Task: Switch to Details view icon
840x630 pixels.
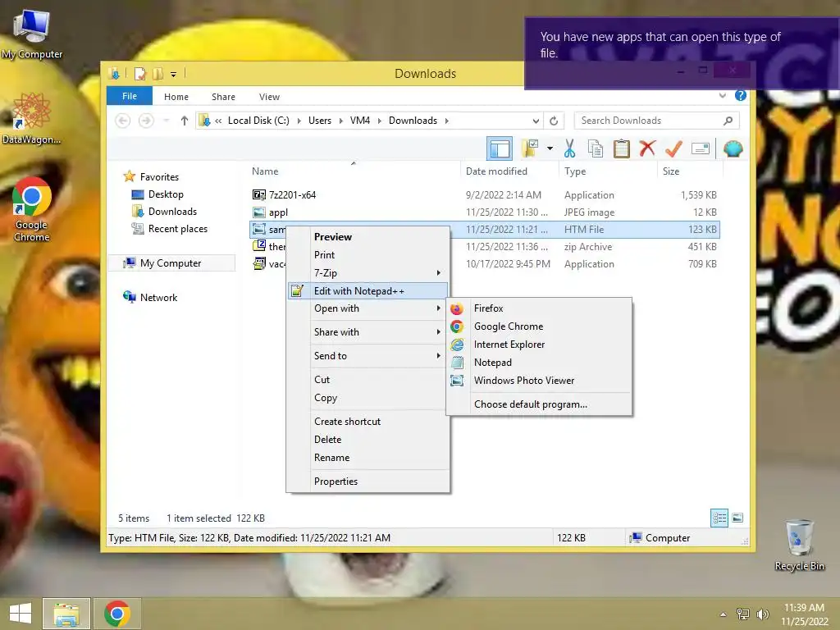Action: (719, 518)
